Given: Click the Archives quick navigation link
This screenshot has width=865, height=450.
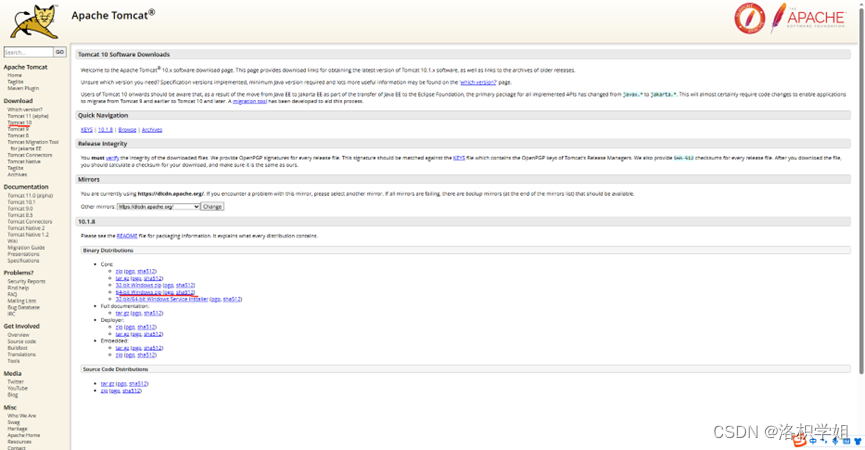Looking at the screenshot, I should point(152,130).
